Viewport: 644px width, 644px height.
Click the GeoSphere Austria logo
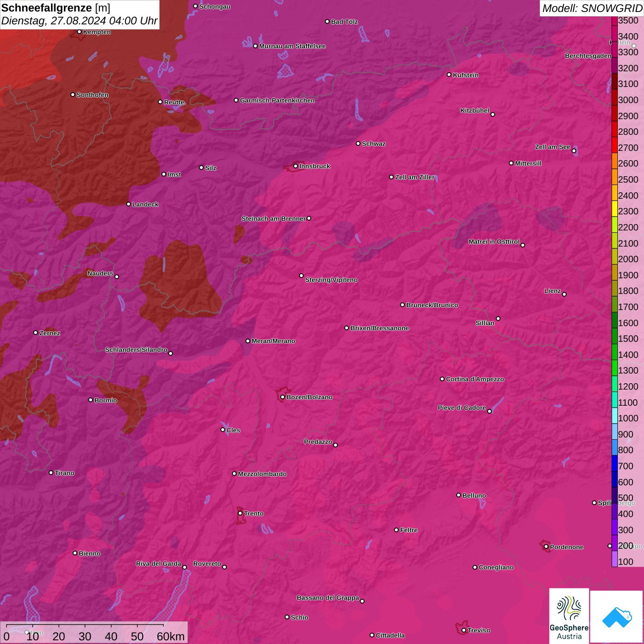(569, 615)
